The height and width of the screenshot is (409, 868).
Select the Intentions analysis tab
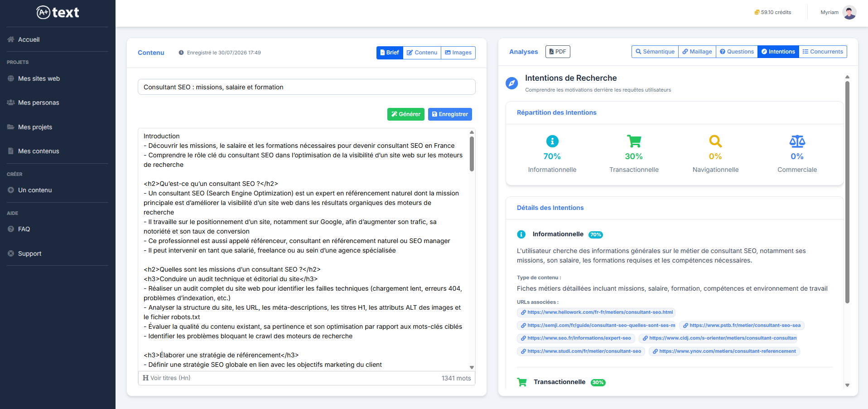tap(778, 52)
